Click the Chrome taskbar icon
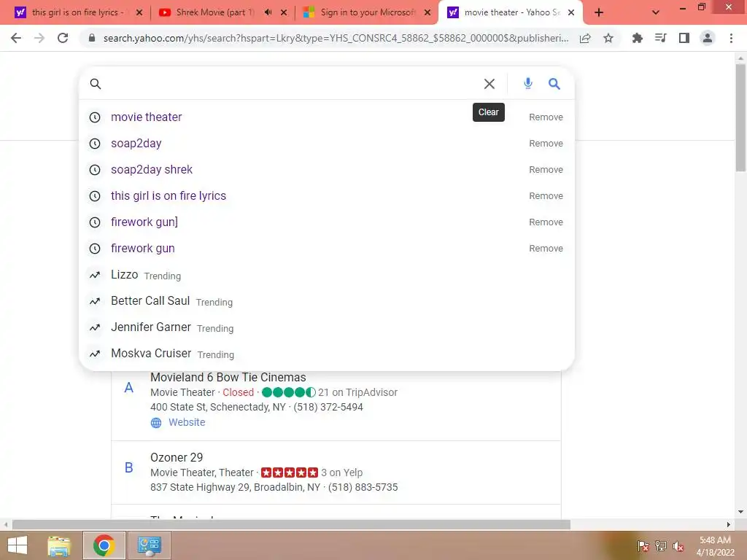The width and height of the screenshot is (747, 560). coord(104,545)
